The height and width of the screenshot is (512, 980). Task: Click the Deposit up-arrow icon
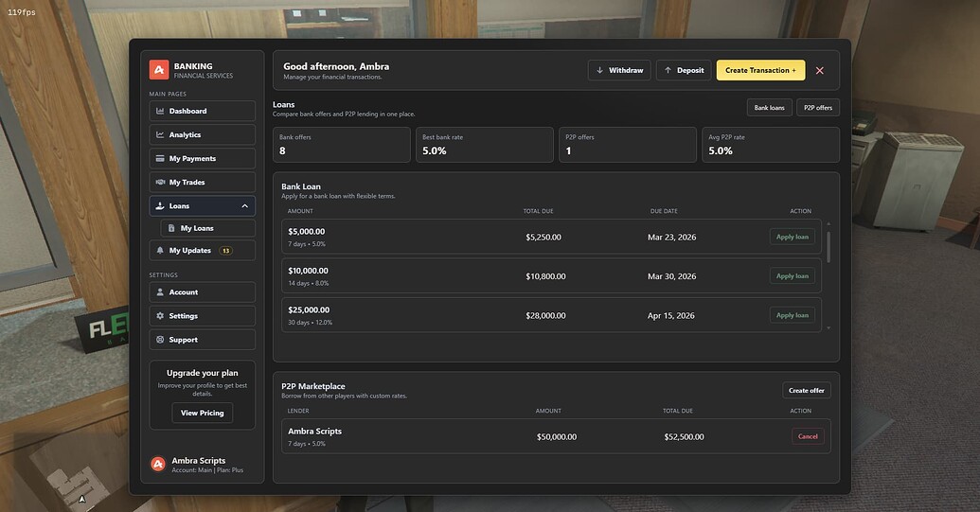click(668, 71)
